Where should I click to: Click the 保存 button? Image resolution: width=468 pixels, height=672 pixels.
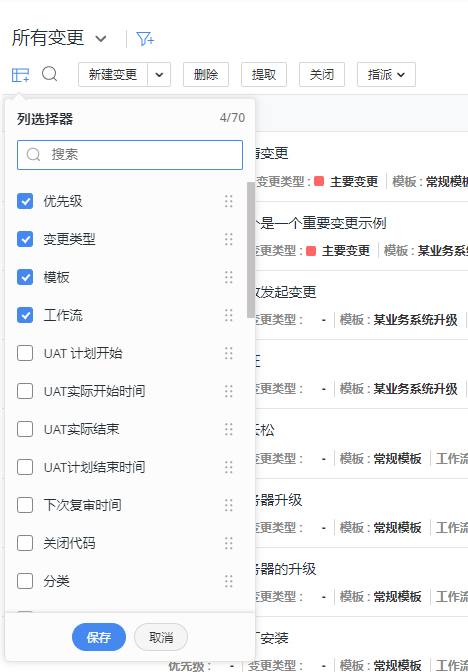[x=99, y=637]
